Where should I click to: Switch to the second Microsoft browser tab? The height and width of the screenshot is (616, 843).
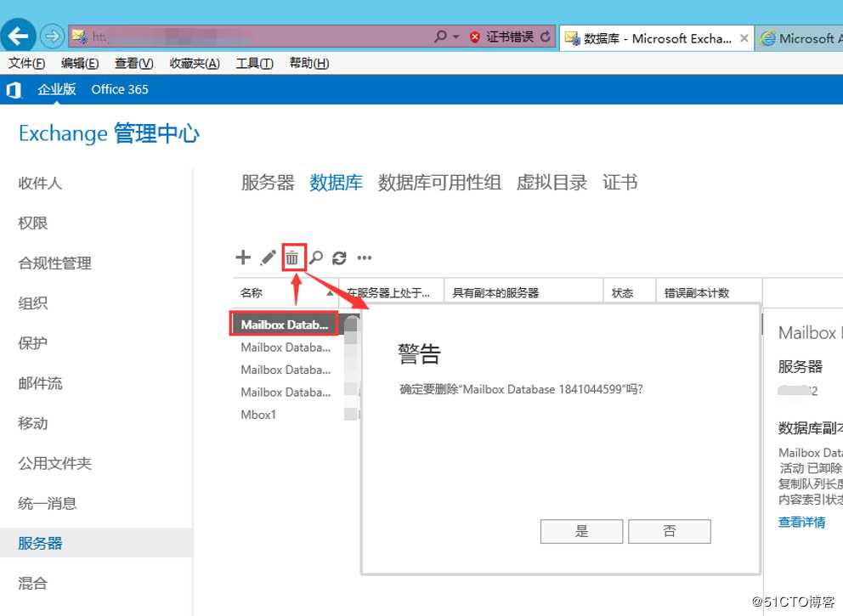800,38
